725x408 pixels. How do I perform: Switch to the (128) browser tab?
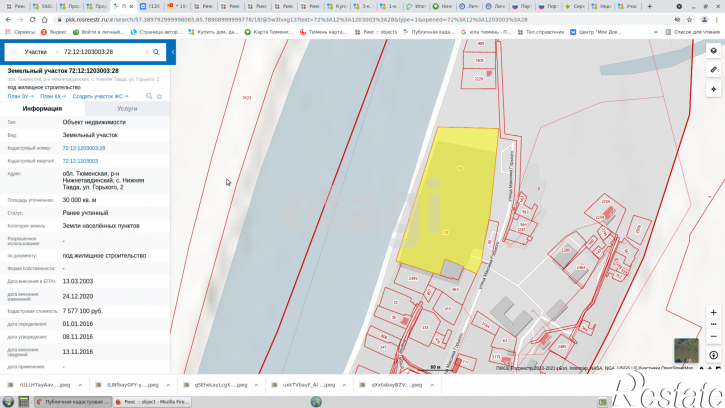(150, 6)
